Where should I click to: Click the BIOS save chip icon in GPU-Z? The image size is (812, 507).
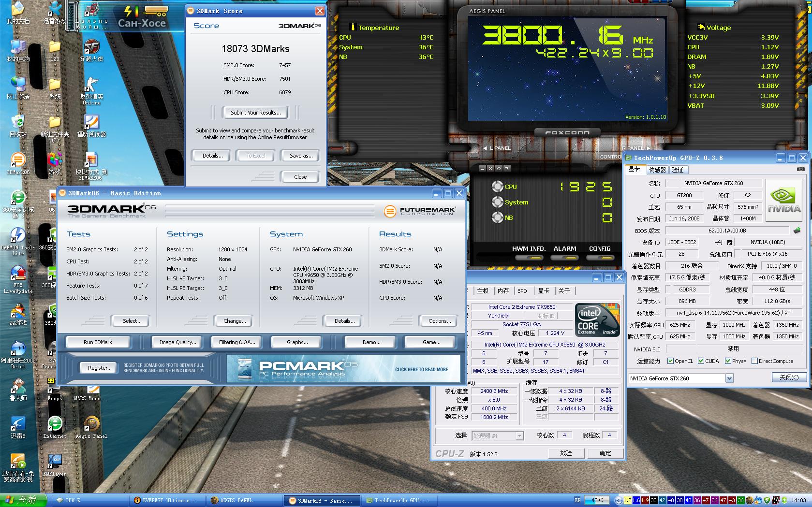pyautogui.click(x=797, y=231)
